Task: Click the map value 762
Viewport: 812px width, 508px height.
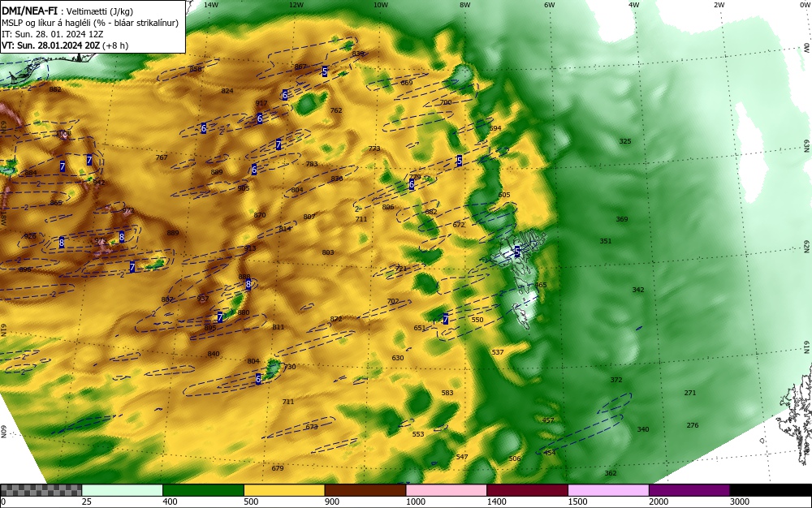Action: pyautogui.click(x=336, y=110)
